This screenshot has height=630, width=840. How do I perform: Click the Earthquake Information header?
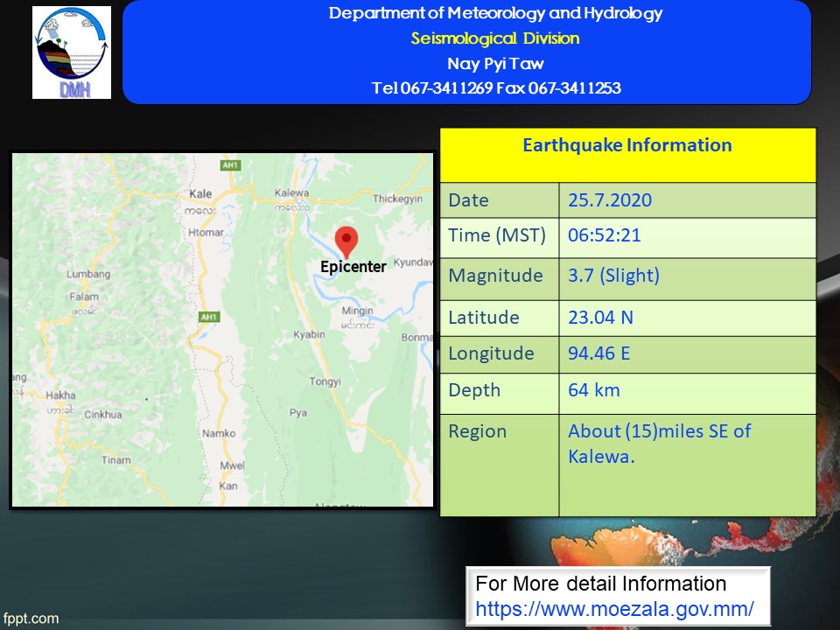(627, 145)
